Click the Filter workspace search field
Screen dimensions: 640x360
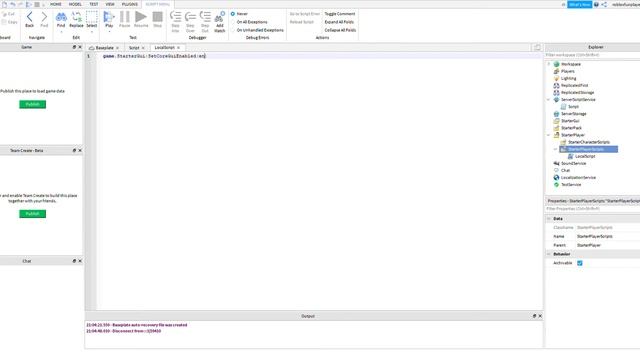tap(593, 55)
